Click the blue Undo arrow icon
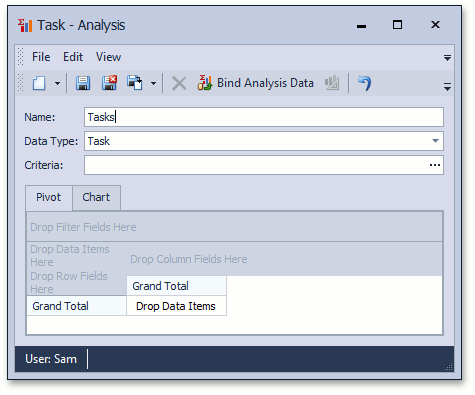The image size is (475, 395). (364, 83)
